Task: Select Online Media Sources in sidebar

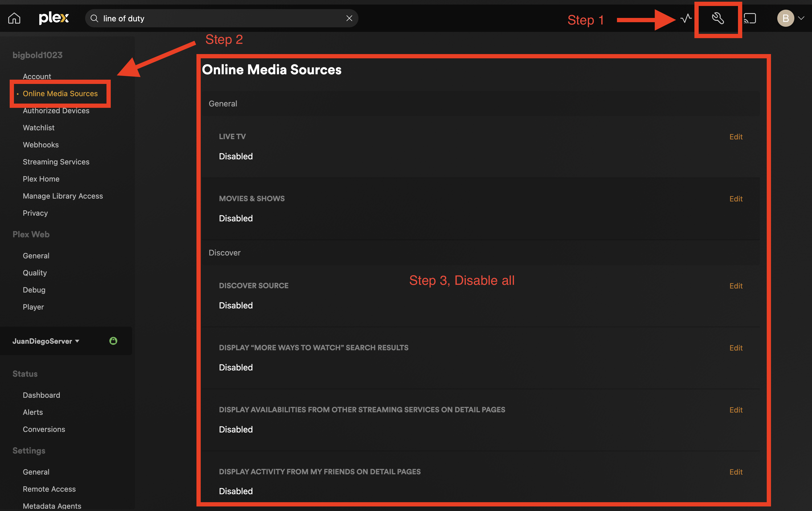Action: click(60, 93)
